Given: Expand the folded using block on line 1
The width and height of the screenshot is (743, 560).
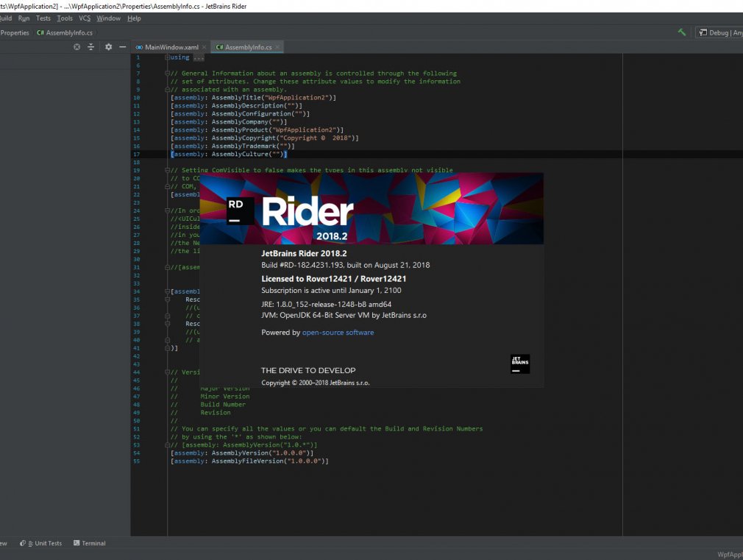Looking at the screenshot, I should pos(167,57).
